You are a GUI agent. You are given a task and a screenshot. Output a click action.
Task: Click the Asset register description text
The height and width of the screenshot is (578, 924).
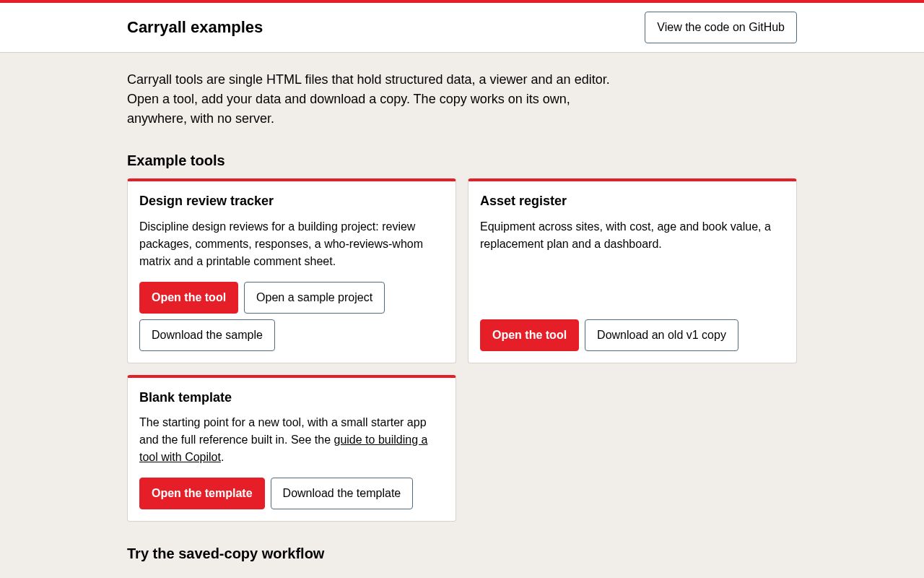coord(625,236)
